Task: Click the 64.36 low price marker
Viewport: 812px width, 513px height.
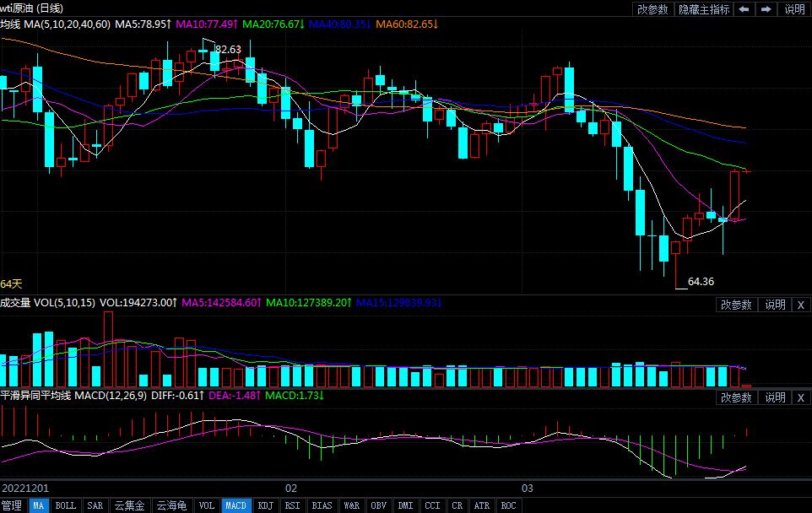Action: coord(701,282)
